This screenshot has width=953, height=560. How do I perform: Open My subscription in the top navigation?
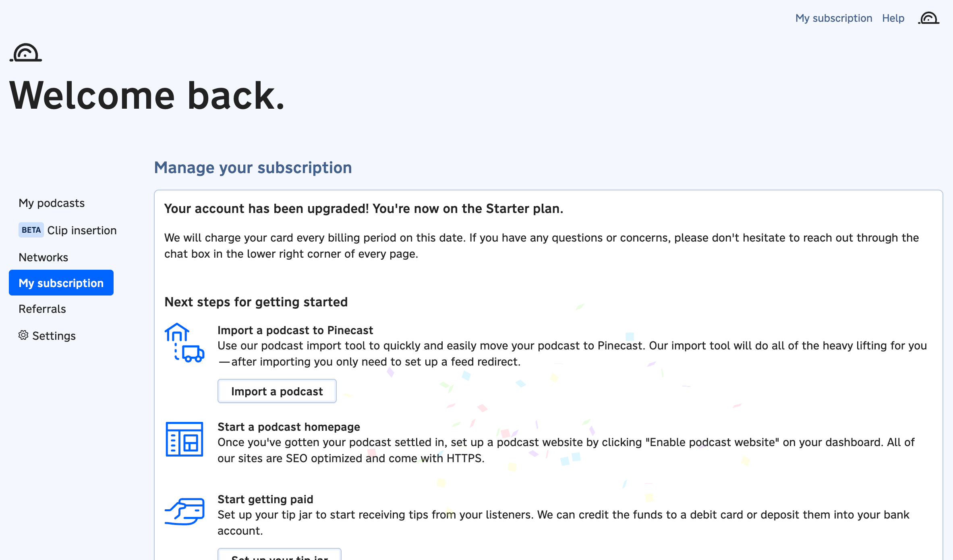833,18
